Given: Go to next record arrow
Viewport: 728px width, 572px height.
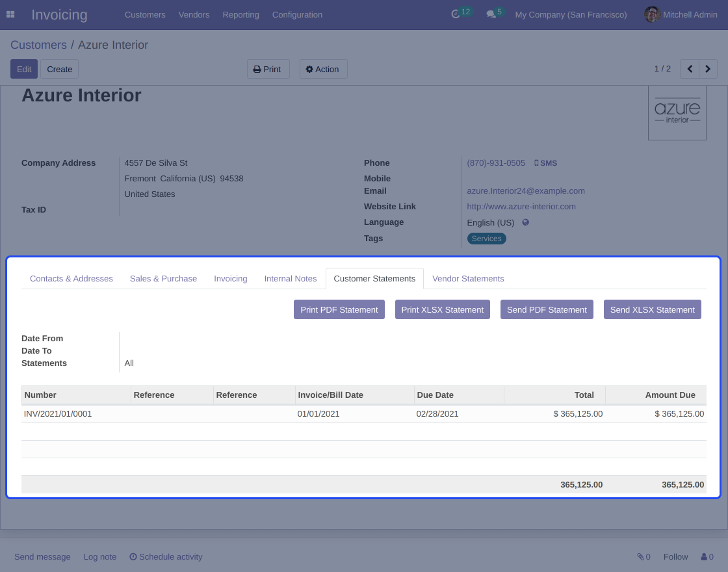Looking at the screenshot, I should click(x=708, y=69).
